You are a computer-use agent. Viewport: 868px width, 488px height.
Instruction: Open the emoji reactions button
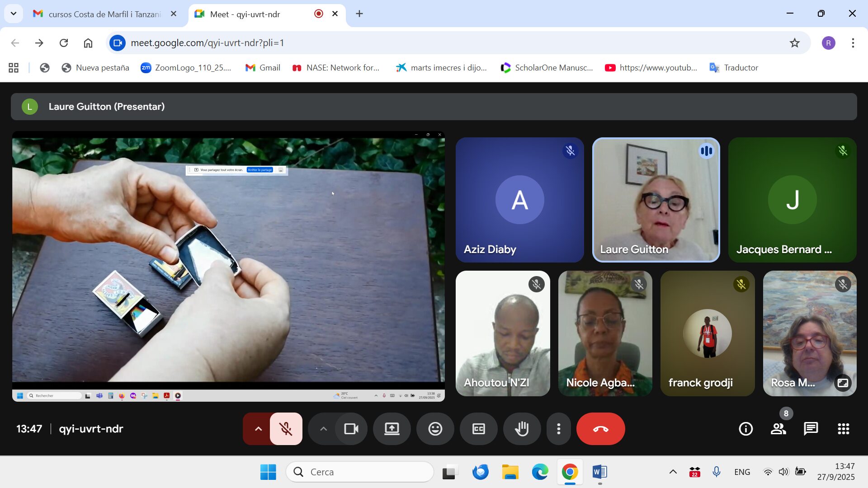tap(435, 429)
